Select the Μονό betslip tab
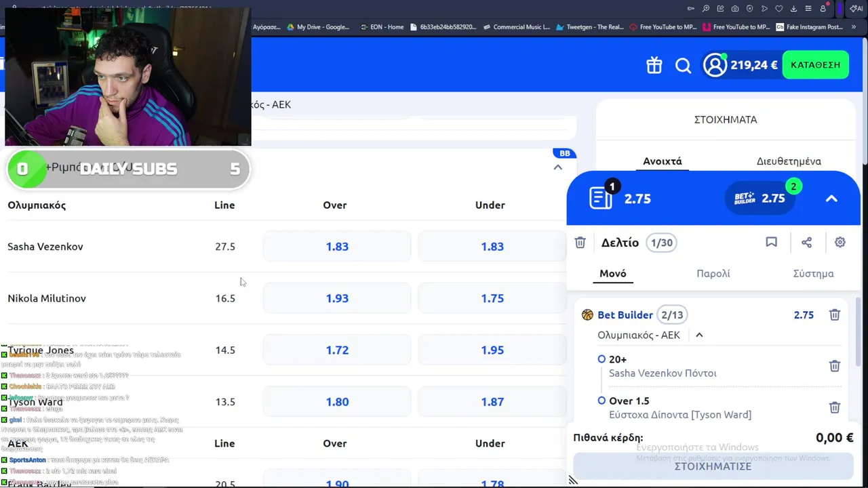This screenshot has width=868, height=488. coord(613,274)
